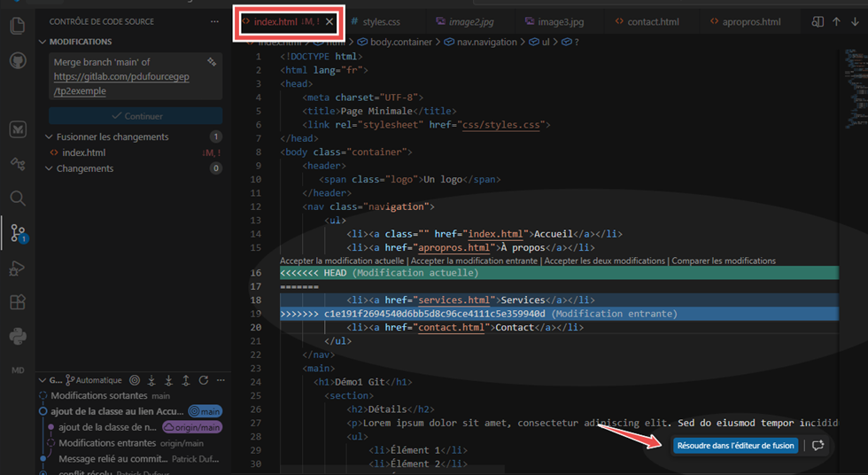Click the chat feedback icon beside merge button
The image size is (868, 475).
tap(818, 446)
